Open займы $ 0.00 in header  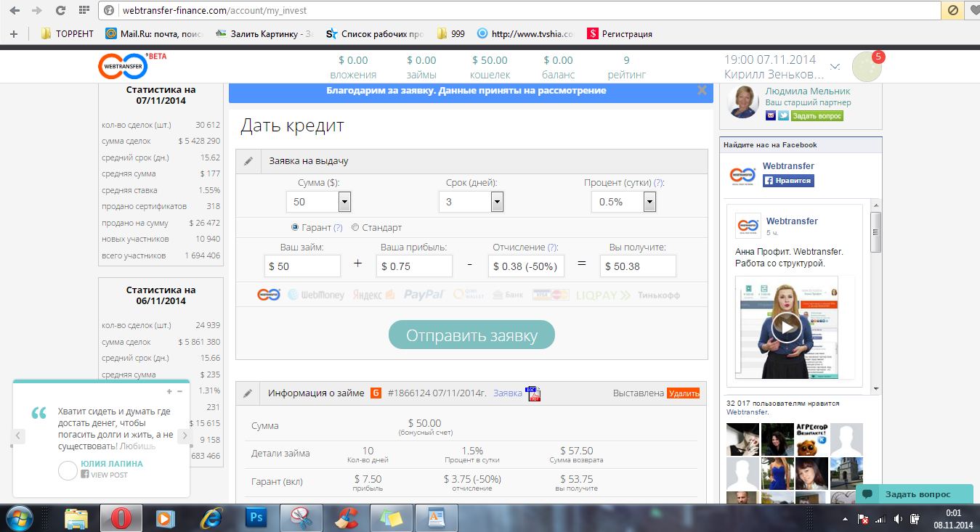tap(421, 67)
